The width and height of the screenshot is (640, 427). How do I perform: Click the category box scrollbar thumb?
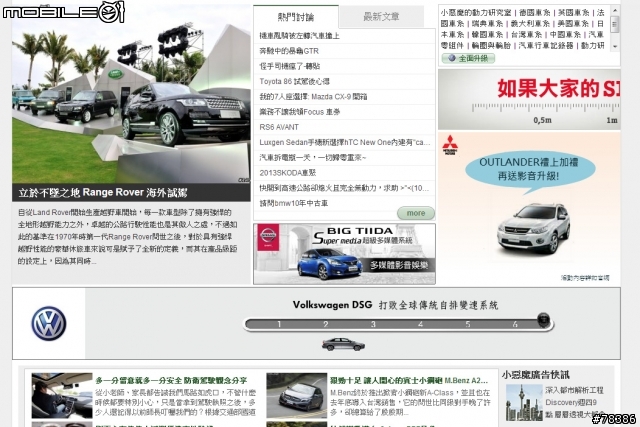click(x=615, y=24)
